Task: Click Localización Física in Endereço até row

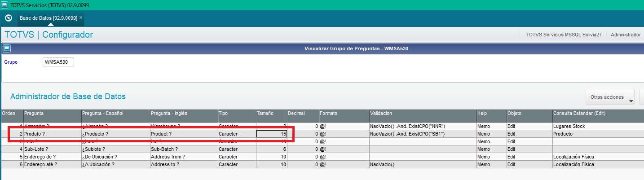Action: point(598,164)
